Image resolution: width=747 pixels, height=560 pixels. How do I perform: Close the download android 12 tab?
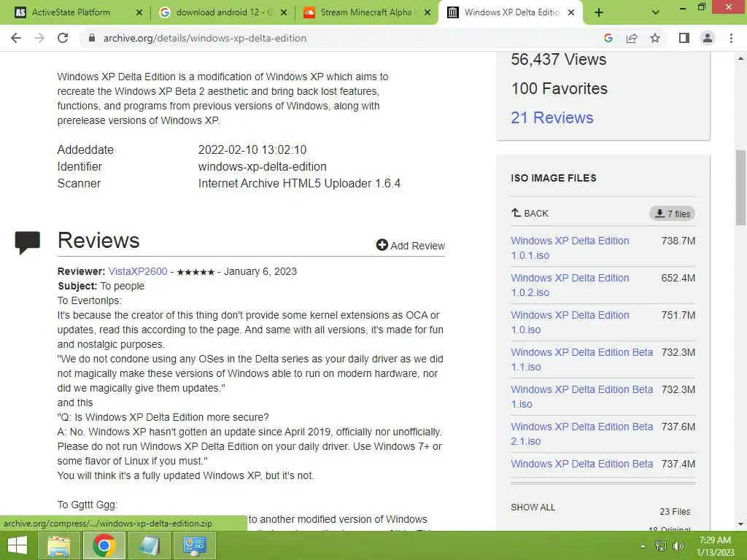click(284, 13)
